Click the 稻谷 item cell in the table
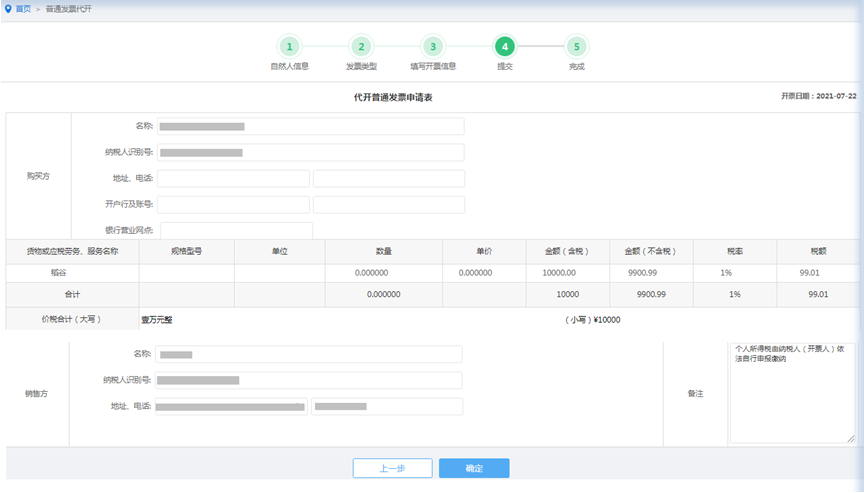Image resolution: width=864 pixels, height=493 pixels. point(72,272)
